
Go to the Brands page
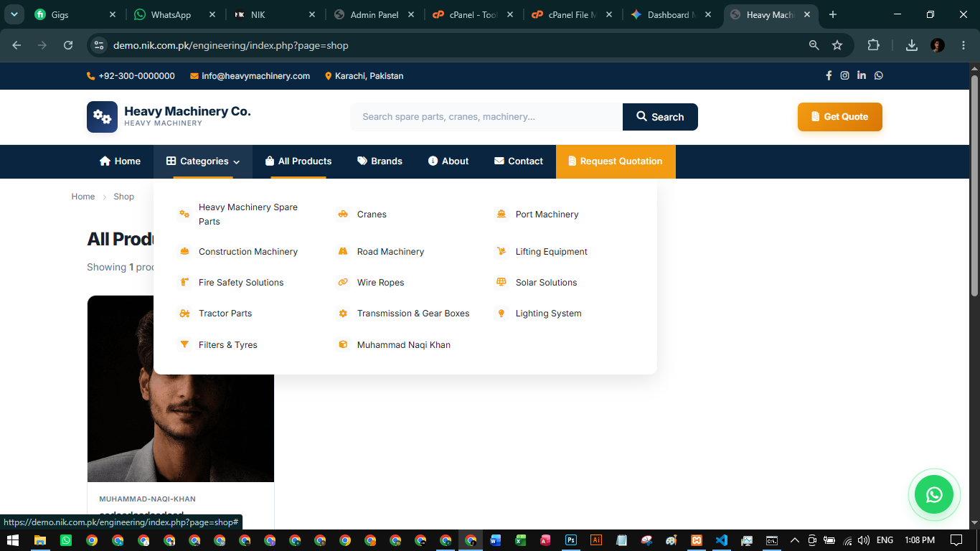tap(380, 161)
